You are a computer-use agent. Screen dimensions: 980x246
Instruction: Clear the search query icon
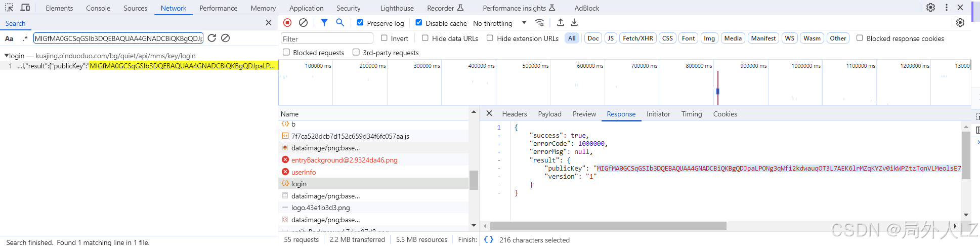tap(226, 38)
